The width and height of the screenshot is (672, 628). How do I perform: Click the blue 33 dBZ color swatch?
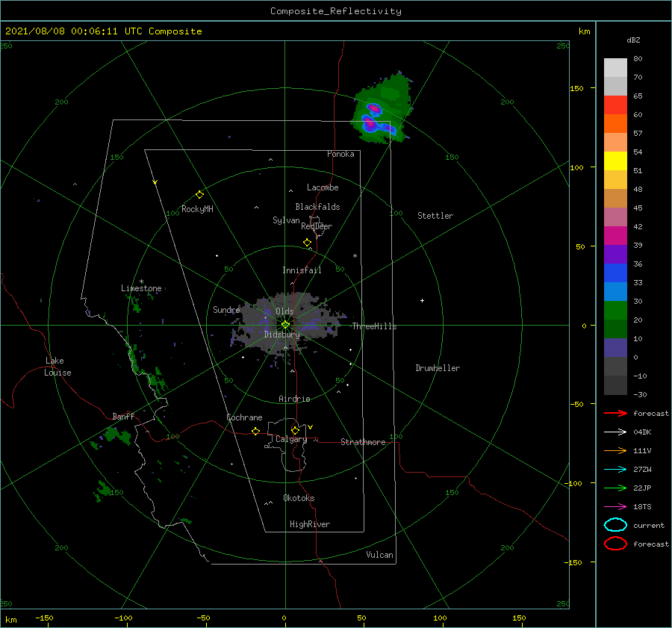615,273
